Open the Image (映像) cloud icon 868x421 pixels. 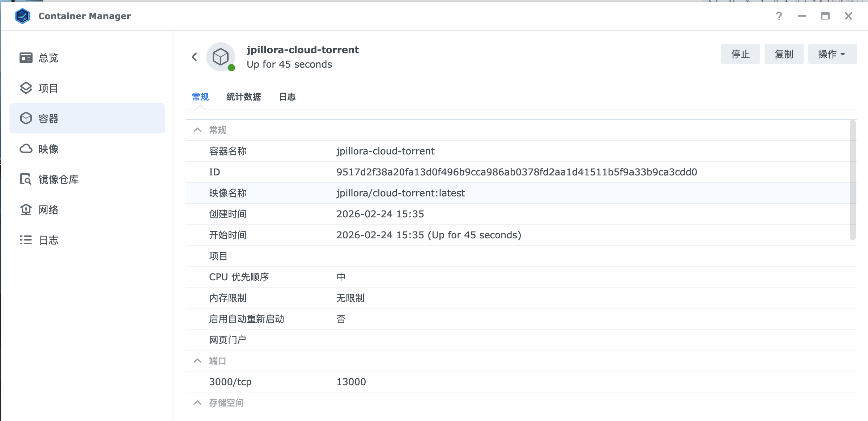pyautogui.click(x=26, y=149)
